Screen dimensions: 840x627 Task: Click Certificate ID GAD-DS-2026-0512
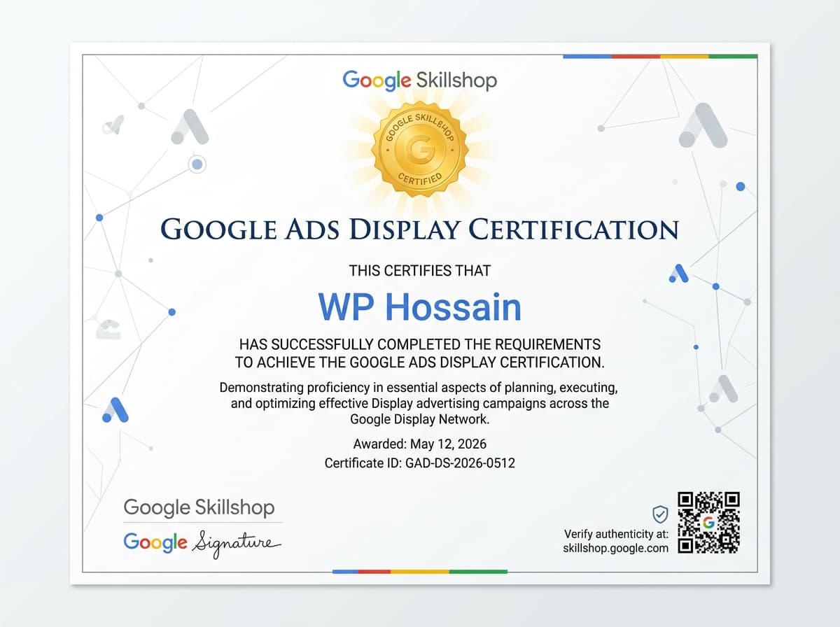419,463
